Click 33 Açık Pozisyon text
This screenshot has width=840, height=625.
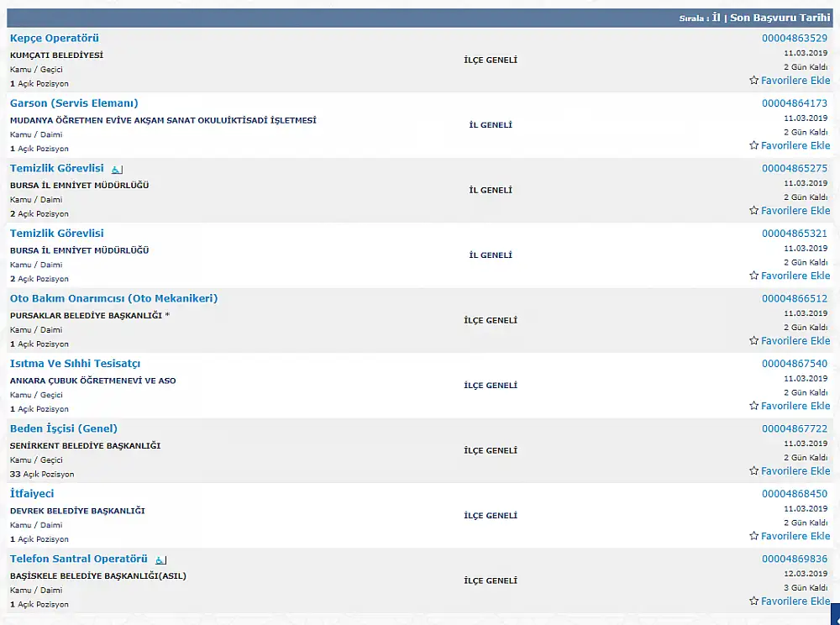pos(42,474)
